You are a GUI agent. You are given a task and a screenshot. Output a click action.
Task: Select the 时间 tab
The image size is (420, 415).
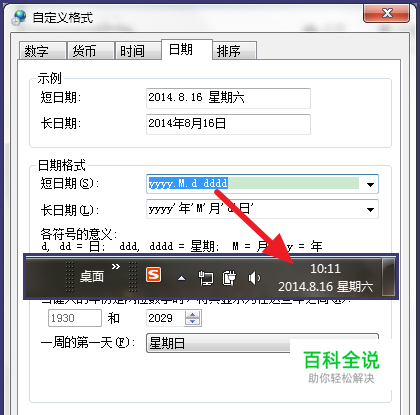138,51
